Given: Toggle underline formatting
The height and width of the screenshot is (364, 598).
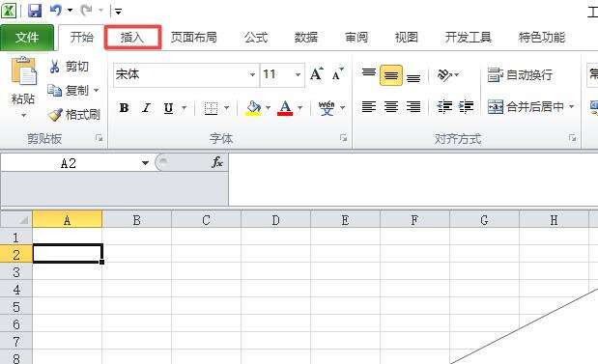Looking at the screenshot, I should pos(168,108).
